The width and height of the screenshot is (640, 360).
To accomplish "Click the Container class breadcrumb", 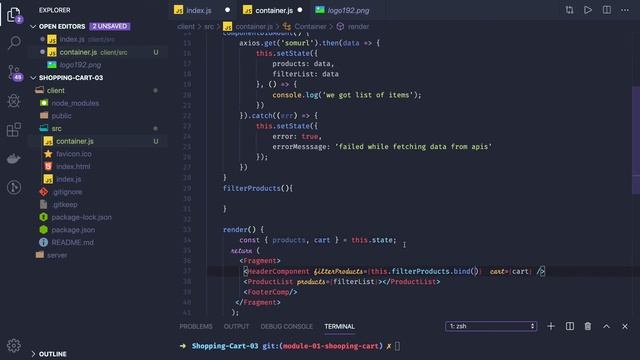I will (304, 27).
